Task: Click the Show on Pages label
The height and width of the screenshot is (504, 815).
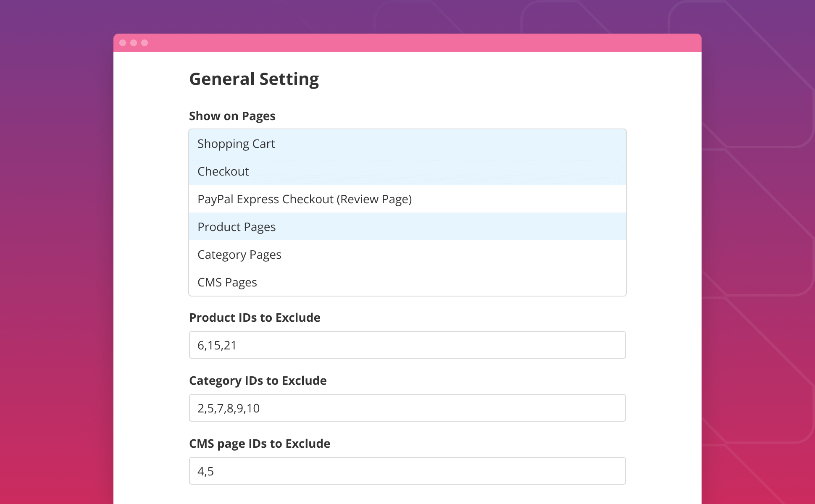Action: 232,116
